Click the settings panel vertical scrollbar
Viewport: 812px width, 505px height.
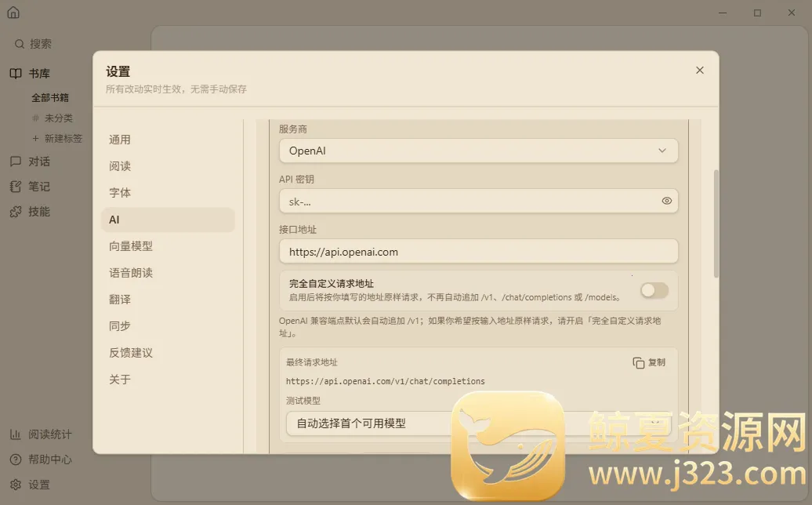pyautogui.click(x=716, y=223)
